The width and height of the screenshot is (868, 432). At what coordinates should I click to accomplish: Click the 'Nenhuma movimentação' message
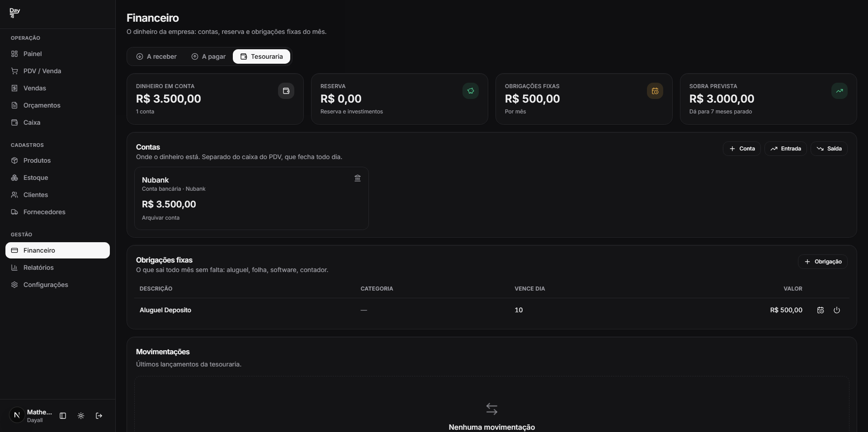tap(492, 427)
